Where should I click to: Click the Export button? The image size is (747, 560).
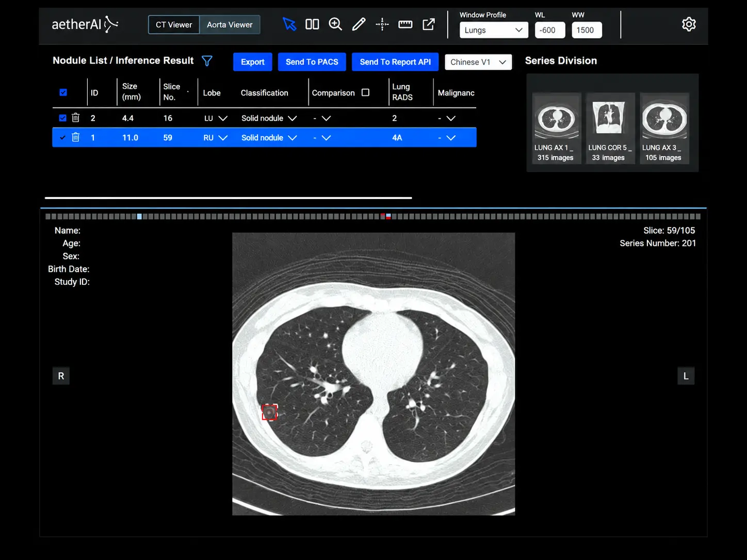pyautogui.click(x=253, y=62)
